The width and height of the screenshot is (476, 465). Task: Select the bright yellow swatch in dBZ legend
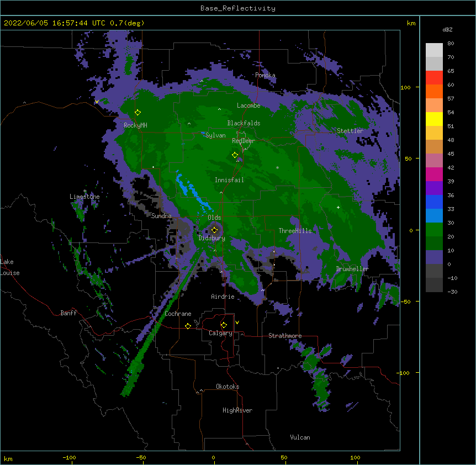point(434,119)
